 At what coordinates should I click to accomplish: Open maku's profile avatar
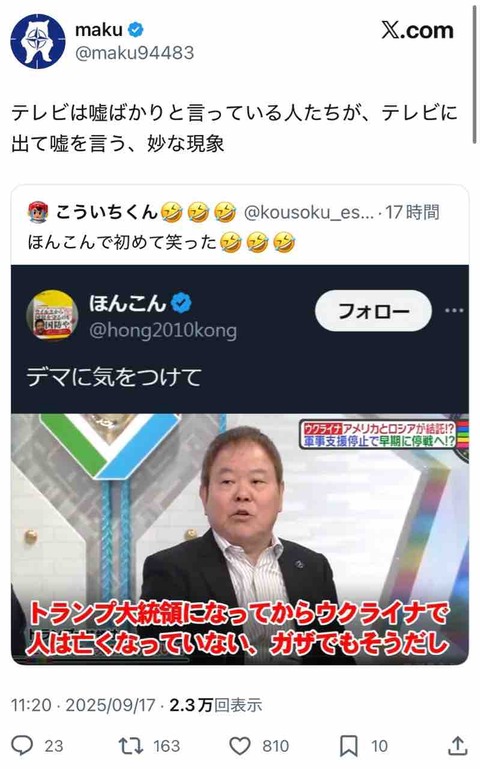[x=38, y=41]
